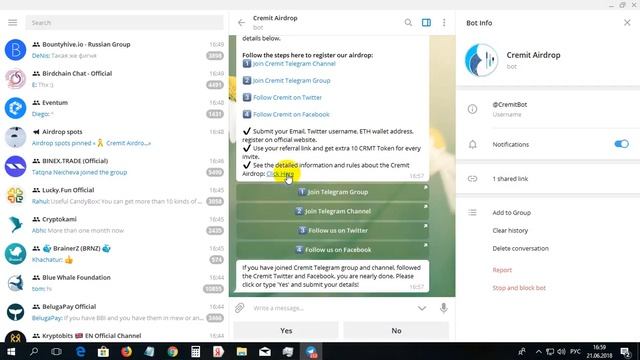The width and height of the screenshot is (640, 360).
Task: Click the Eventum blue hexagon avatar
Action: coord(16,108)
